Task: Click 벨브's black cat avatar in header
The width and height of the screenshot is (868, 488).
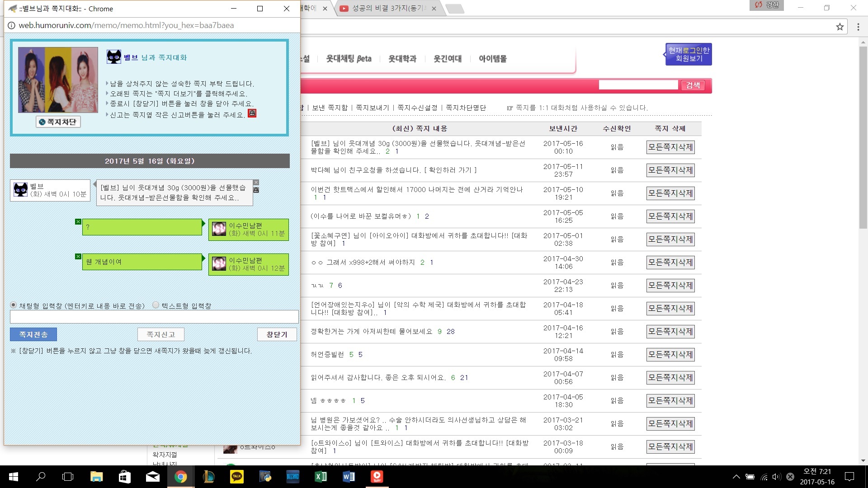Action: tap(114, 57)
